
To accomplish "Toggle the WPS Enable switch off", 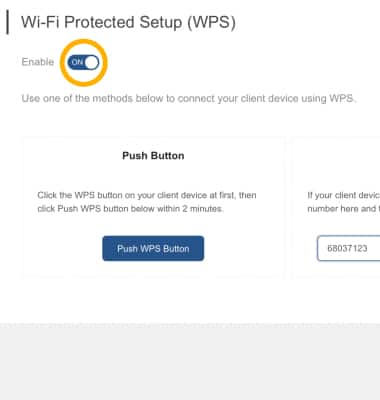I will coord(83,62).
